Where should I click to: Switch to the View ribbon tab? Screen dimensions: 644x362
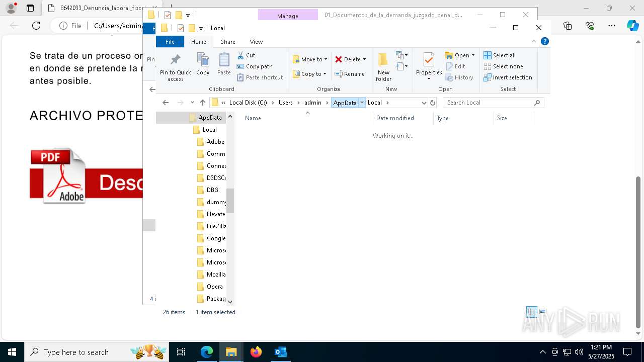click(x=256, y=42)
